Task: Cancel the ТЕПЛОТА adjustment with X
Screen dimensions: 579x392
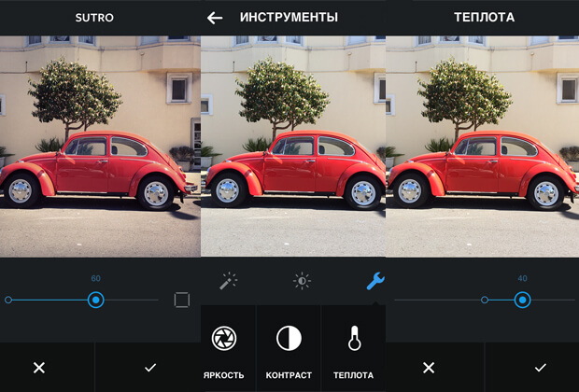Action: coord(429,368)
